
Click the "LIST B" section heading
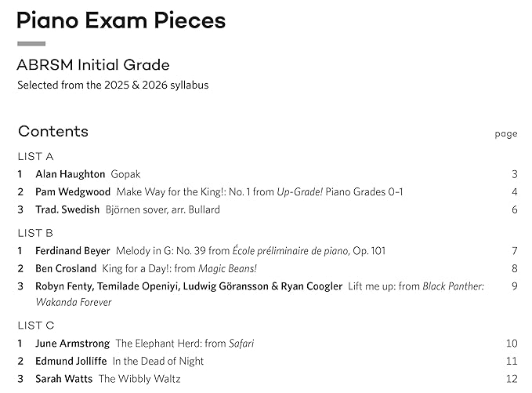coord(35,233)
